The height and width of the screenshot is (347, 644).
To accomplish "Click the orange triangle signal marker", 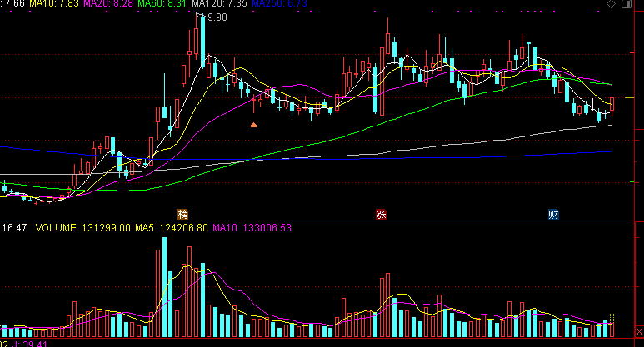I will pyautogui.click(x=253, y=125).
